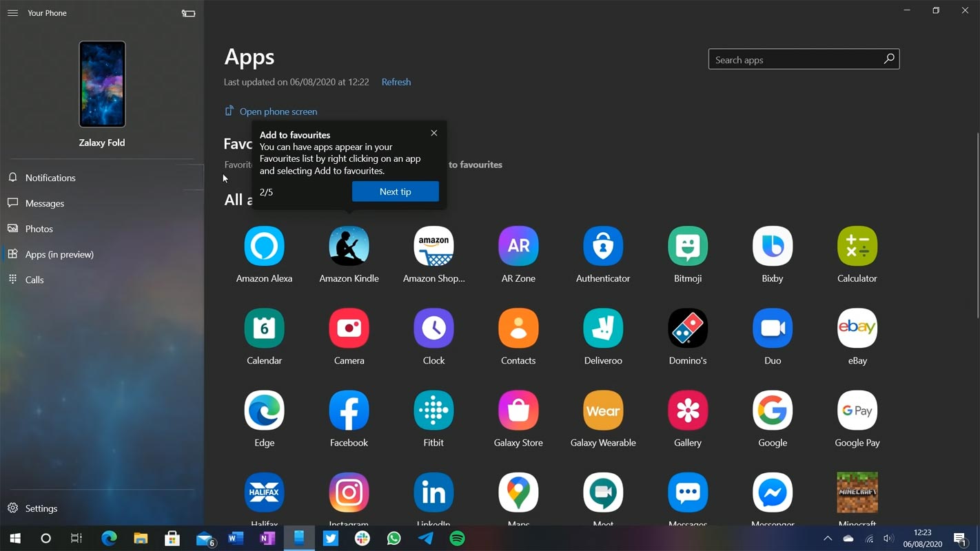Viewport: 980px width, 551px height.
Task: Open the Duo video calling app
Action: click(x=773, y=329)
